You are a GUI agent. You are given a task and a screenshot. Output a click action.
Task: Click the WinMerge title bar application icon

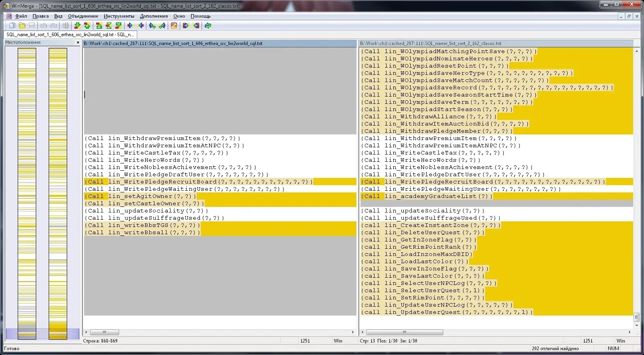coord(6,6)
